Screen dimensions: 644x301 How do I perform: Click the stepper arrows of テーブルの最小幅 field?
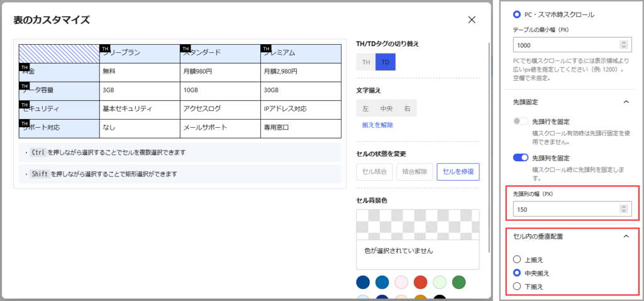pyautogui.click(x=624, y=45)
